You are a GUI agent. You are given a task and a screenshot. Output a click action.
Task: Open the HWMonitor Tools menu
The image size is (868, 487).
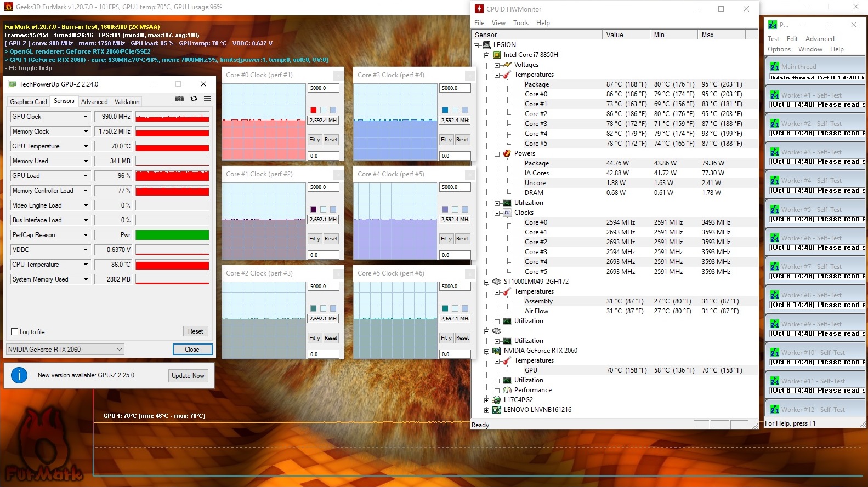pos(521,23)
